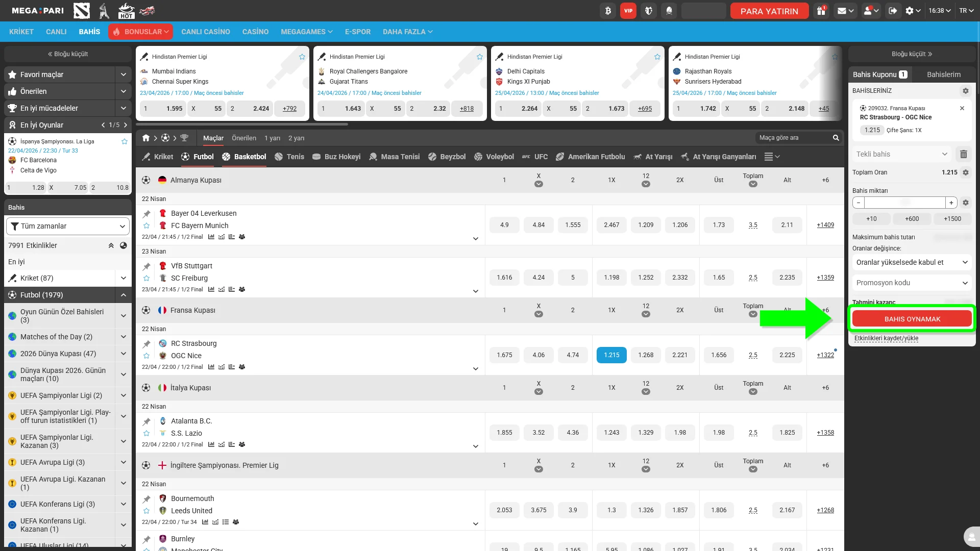980x551 pixels.
Task: Go to next En İyi Oyunlar slide
Action: coord(126,125)
